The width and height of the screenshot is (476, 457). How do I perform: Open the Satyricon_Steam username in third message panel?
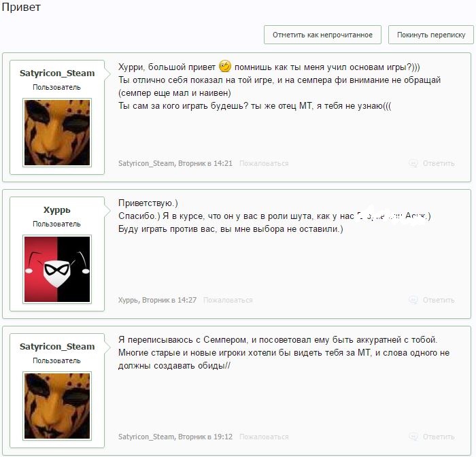pos(57,346)
